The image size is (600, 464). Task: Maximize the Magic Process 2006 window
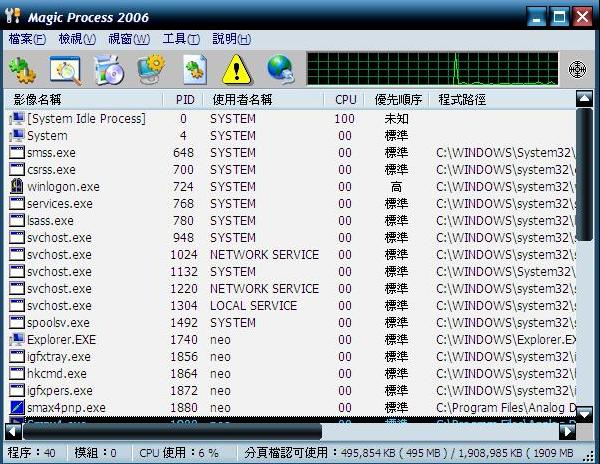[559, 17]
